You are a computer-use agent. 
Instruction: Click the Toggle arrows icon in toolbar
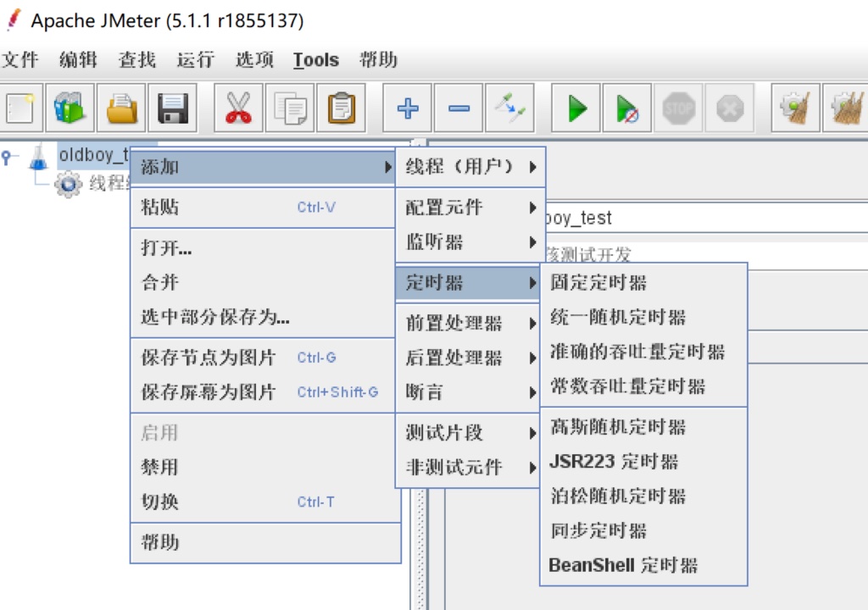tap(510, 108)
